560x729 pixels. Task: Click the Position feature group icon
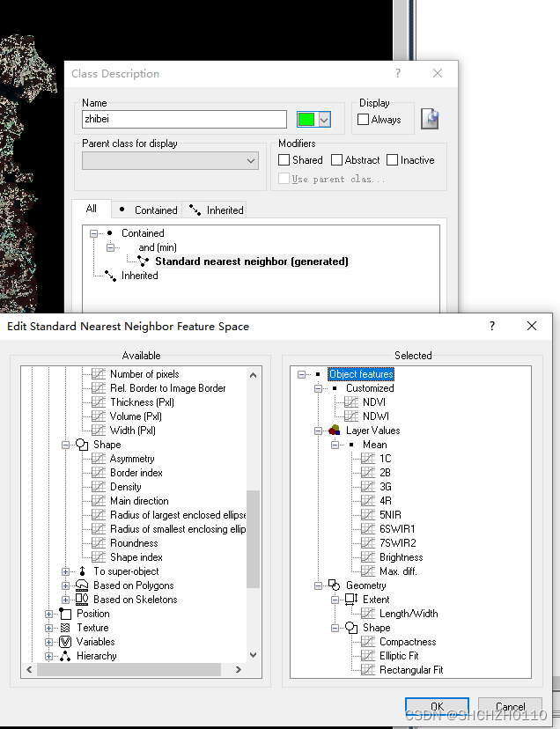(65, 614)
